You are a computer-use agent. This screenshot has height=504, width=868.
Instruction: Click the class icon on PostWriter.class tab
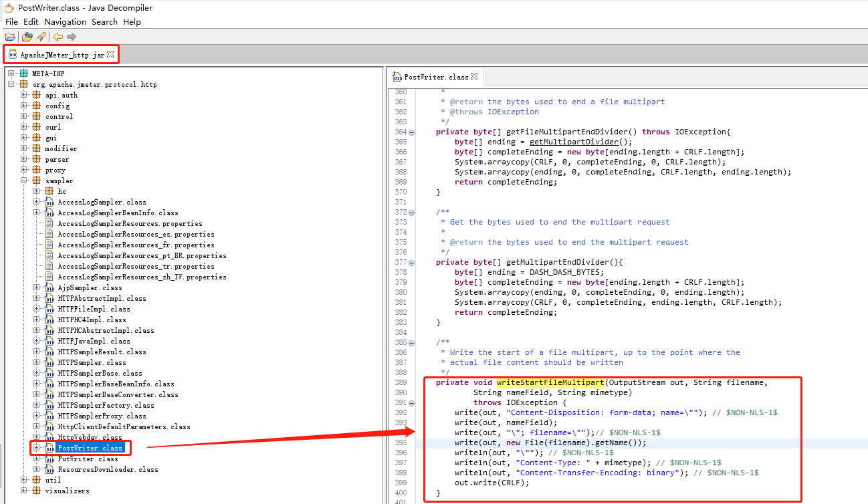397,77
